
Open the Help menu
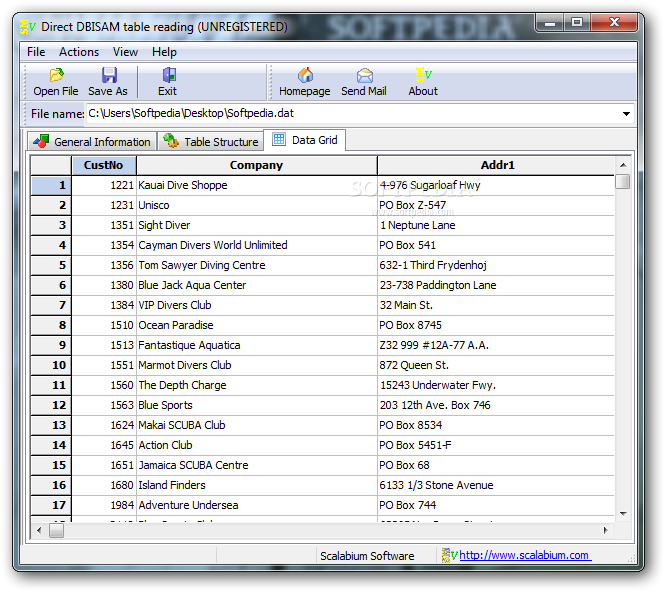pos(164,52)
